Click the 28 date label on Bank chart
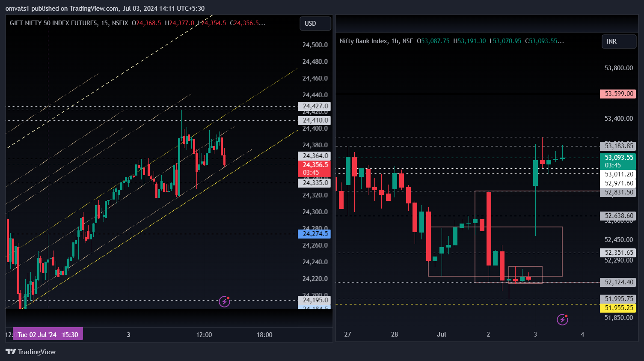Screen dimensions: 644x361 click(395, 334)
